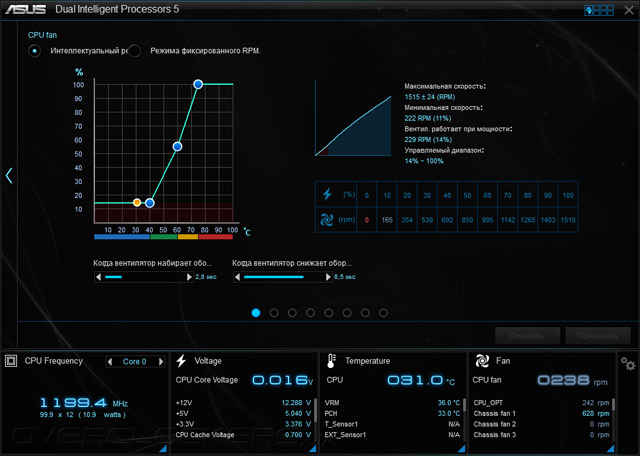
Task: Click the 165 rpm table cell
Action: (387, 220)
